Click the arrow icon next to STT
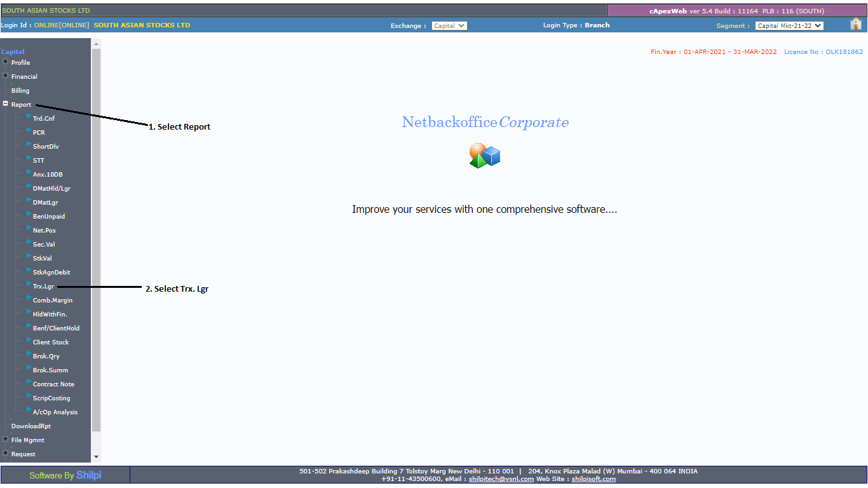This screenshot has height=488, width=868. (29, 158)
